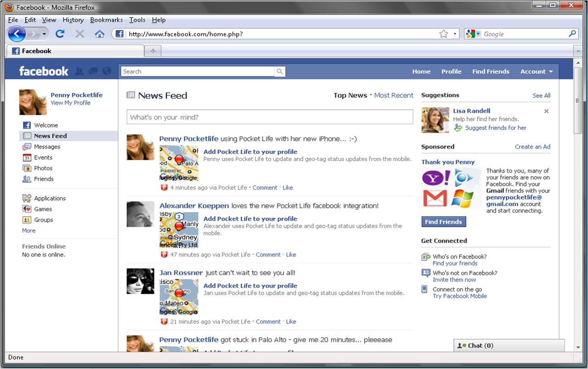Select the Facebook browser tab
This screenshot has width=588, height=369.
[x=75, y=51]
